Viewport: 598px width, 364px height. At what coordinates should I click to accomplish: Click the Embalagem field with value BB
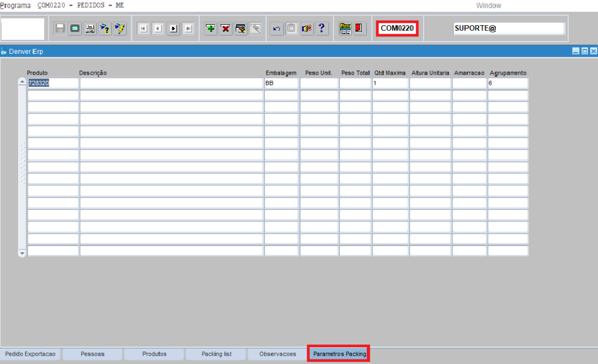tap(281, 83)
